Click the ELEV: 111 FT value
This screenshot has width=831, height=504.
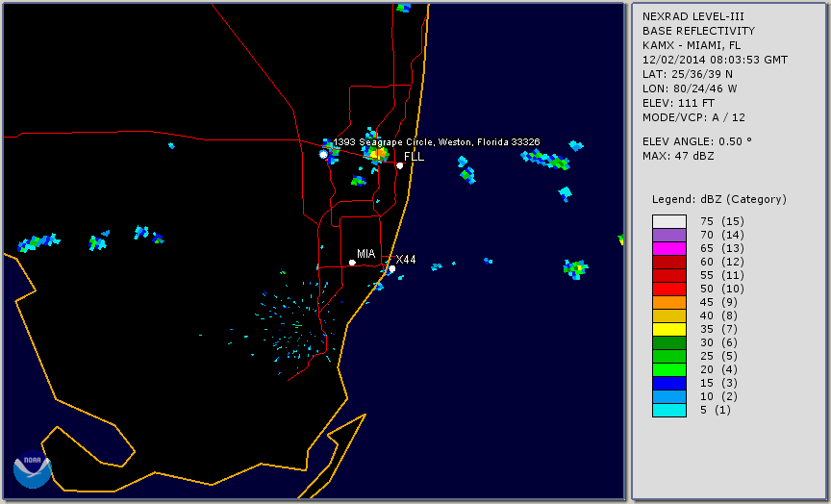point(678,103)
